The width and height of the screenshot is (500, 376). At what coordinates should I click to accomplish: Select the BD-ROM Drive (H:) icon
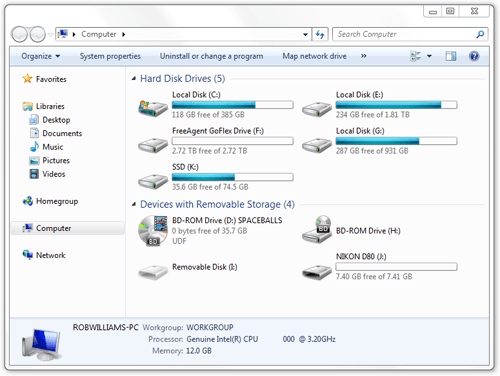[x=317, y=230]
